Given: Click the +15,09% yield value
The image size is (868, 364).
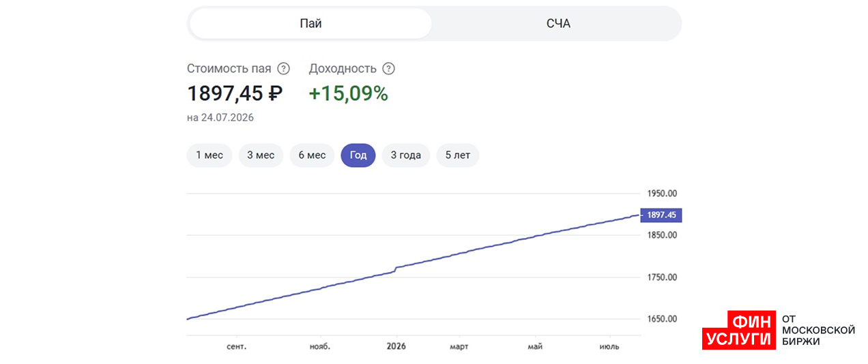Looking at the screenshot, I should (x=349, y=93).
